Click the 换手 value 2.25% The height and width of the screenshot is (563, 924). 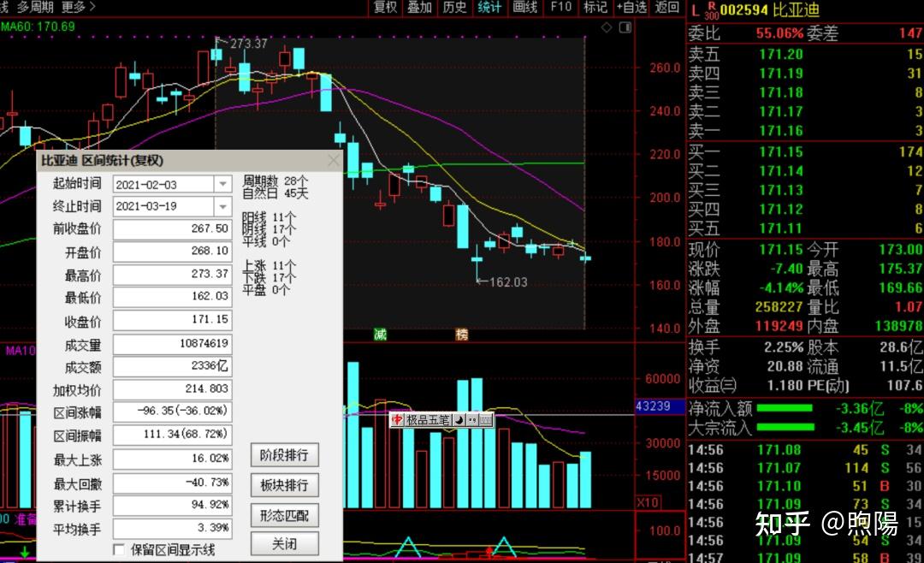[784, 347]
